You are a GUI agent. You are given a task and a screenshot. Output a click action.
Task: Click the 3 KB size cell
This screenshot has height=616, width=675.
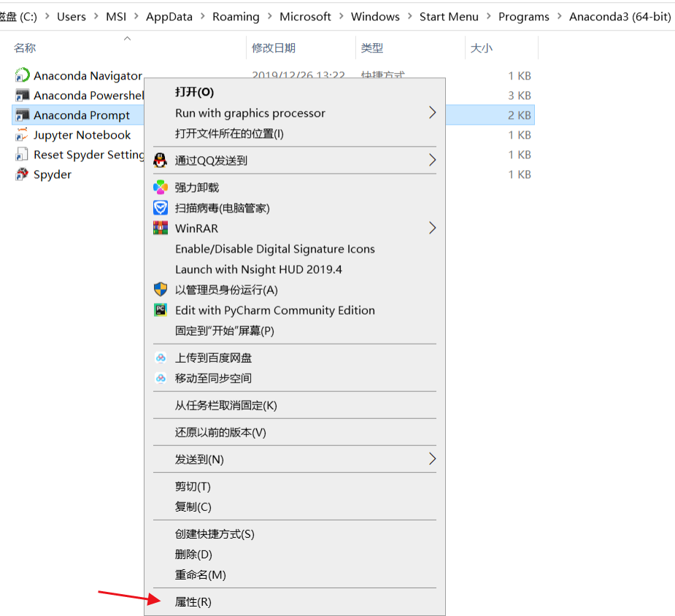(519, 95)
